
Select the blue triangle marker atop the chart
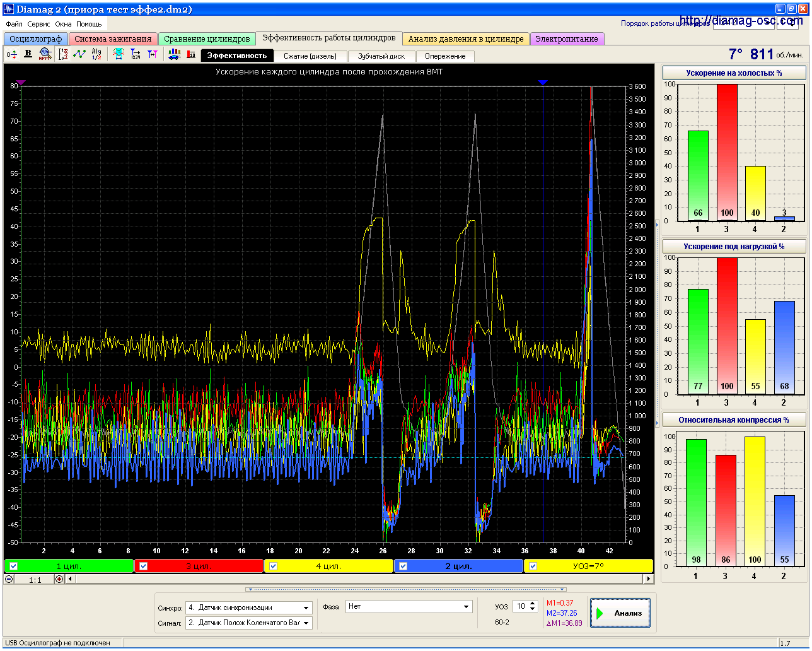click(x=543, y=83)
